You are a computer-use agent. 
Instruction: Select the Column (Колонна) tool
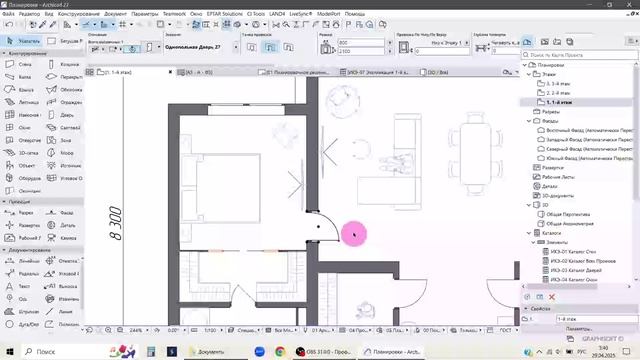(x=63, y=64)
